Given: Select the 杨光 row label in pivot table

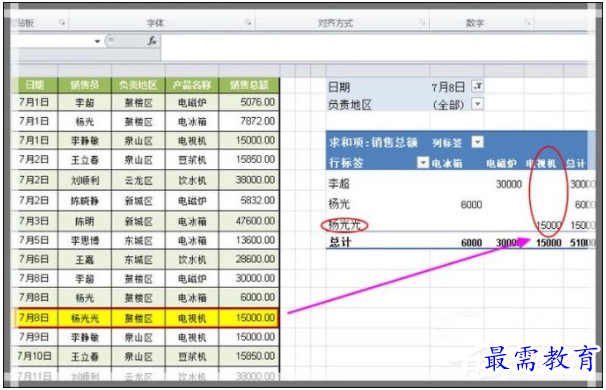Looking at the screenshot, I should [x=339, y=204].
